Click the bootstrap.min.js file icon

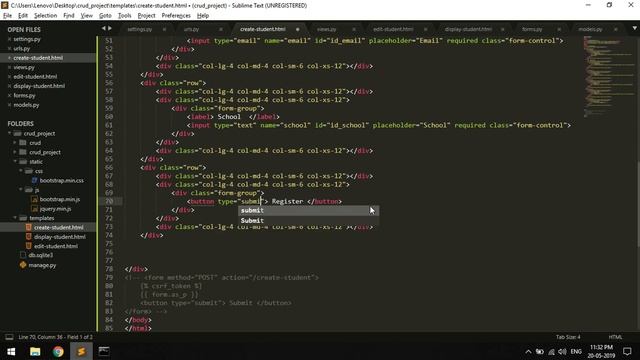pyautogui.click(x=35, y=199)
